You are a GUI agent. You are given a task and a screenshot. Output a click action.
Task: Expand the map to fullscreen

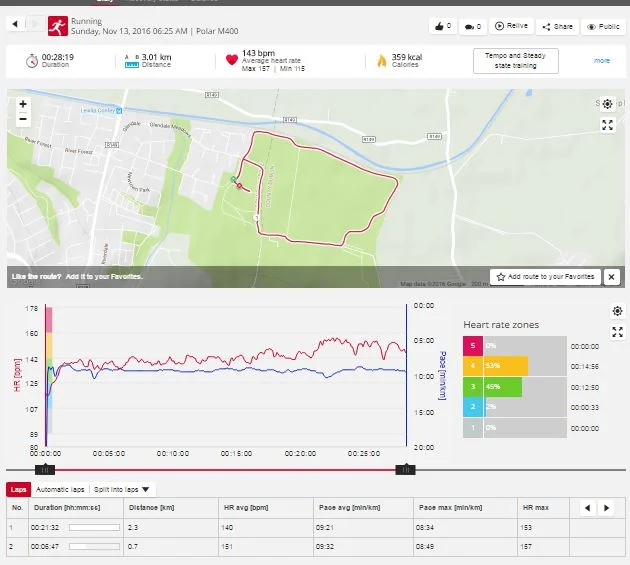[607, 125]
